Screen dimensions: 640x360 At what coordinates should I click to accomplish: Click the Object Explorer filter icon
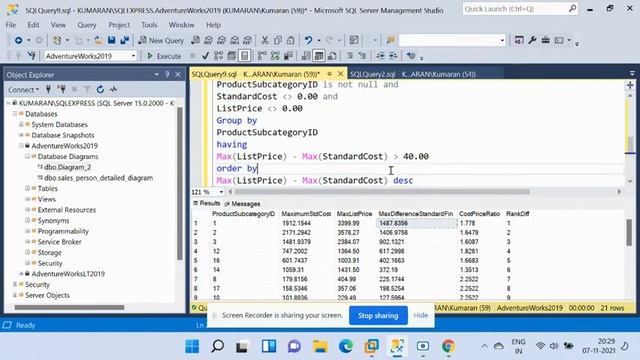tap(87, 89)
